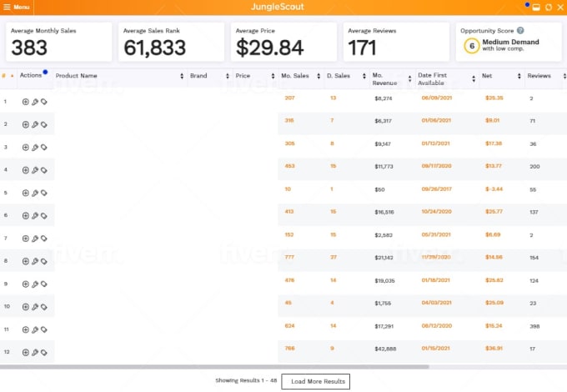Sort by the # column arrow

click(x=13, y=76)
